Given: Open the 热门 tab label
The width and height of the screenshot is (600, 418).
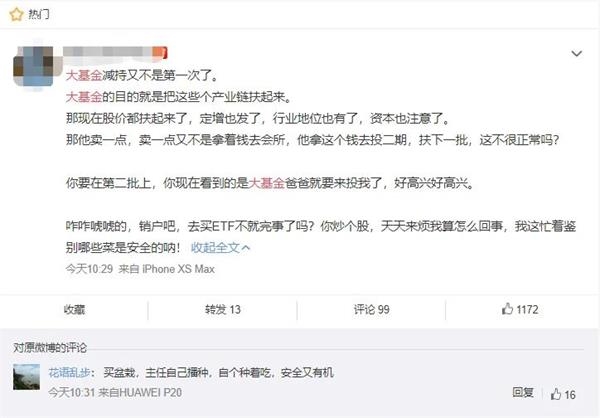Looking at the screenshot, I should click(x=38, y=15).
